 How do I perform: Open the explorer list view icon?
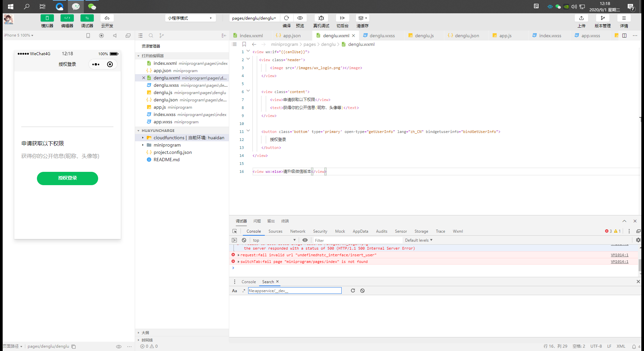pos(140,36)
